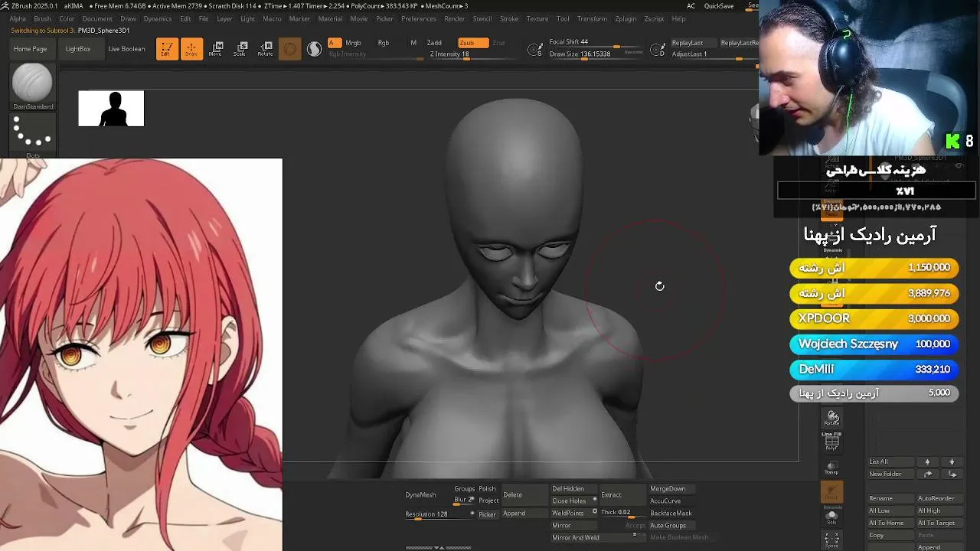Click the QuickSave button
This screenshot has width=980, height=551.
719,6
